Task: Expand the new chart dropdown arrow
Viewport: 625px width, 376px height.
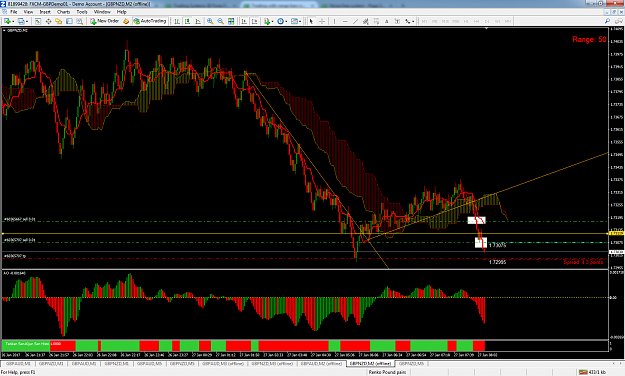Action: point(13,22)
